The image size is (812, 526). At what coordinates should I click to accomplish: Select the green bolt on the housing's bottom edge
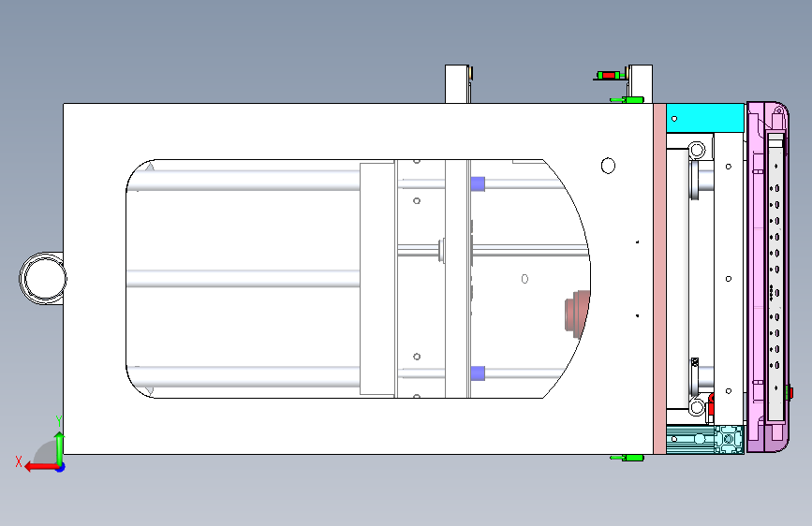point(627,459)
